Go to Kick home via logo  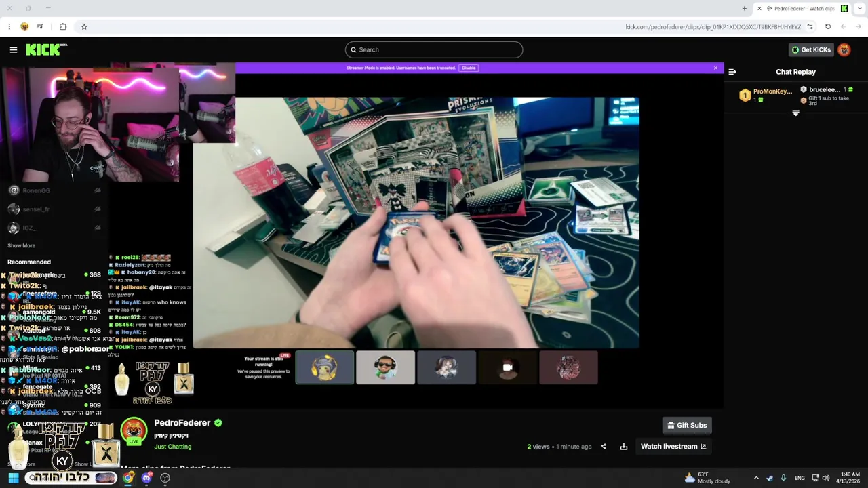[46, 49]
